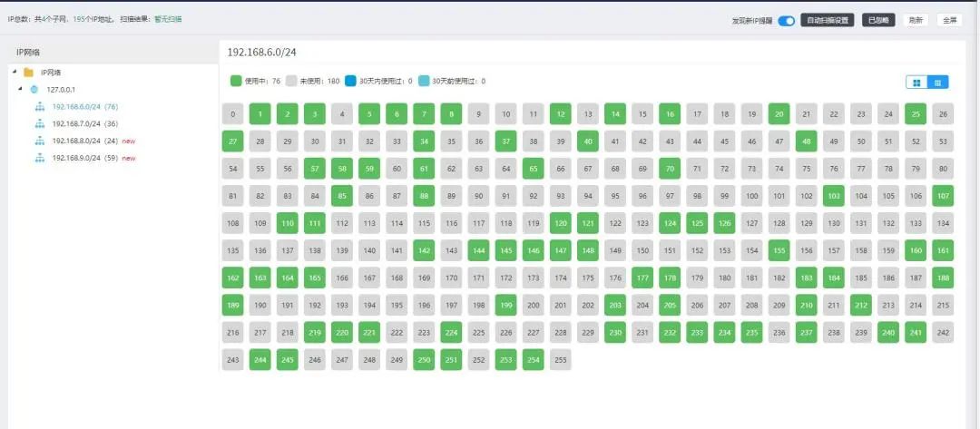
Task: Click in-use IP cell 85
Action: [x=342, y=196]
